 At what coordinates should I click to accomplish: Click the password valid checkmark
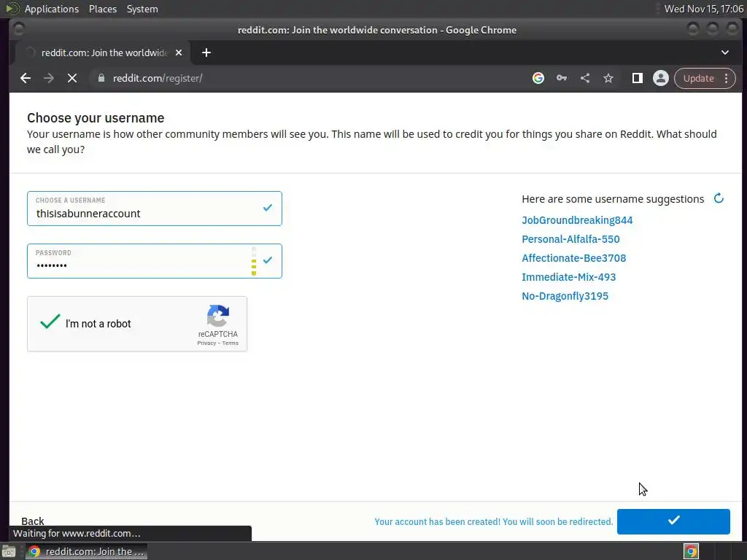268,260
